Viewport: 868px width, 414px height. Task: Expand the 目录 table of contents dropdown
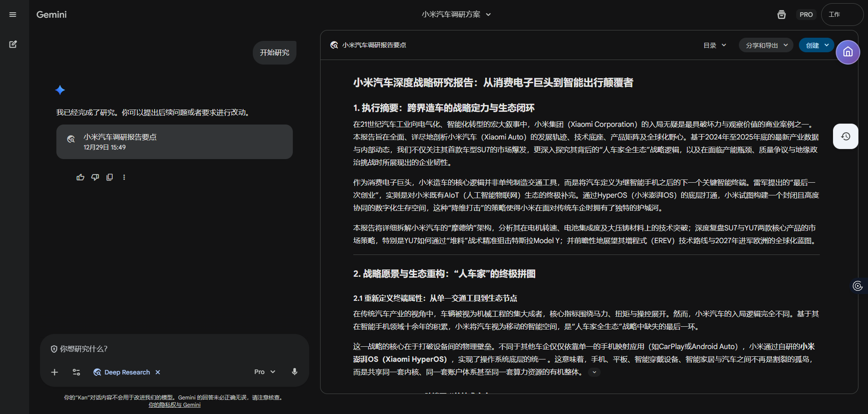click(715, 45)
